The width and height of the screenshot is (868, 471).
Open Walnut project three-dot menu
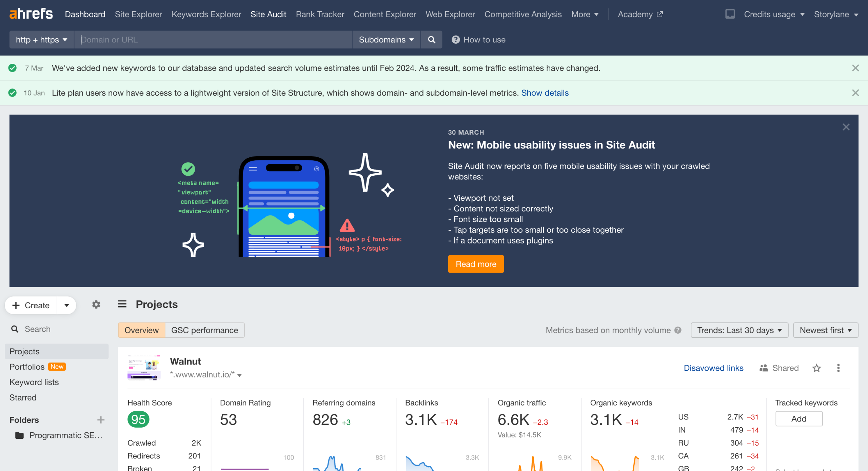(838, 368)
